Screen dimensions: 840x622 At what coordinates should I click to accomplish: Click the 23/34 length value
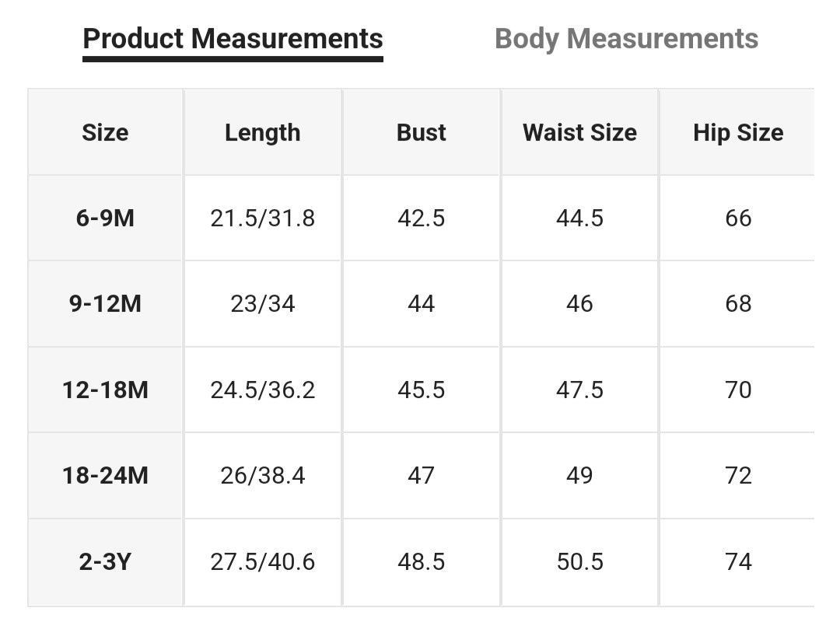[262, 304]
